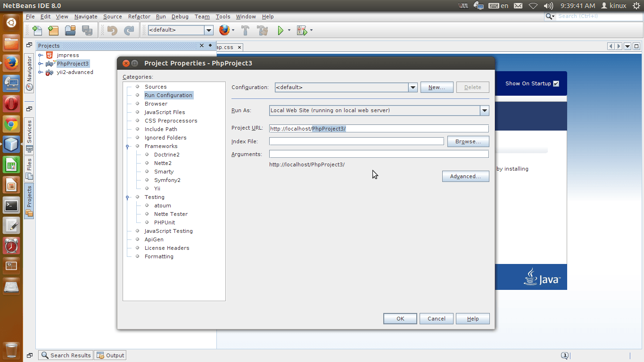Click the Advanced... button

(x=465, y=176)
